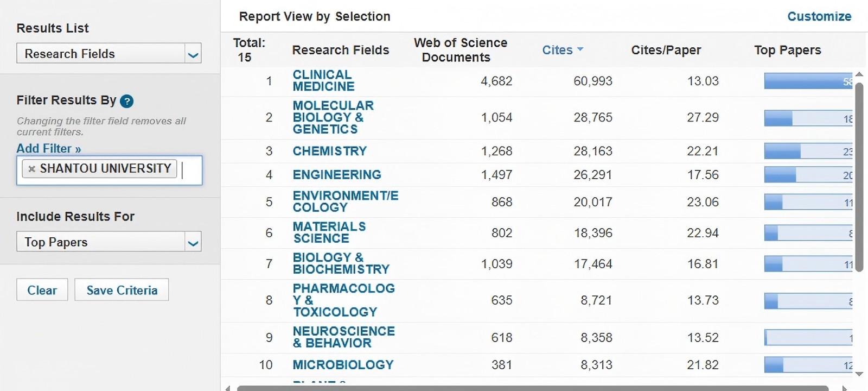The height and width of the screenshot is (391, 868).
Task: Click the Save Criteria button
Action: (122, 290)
